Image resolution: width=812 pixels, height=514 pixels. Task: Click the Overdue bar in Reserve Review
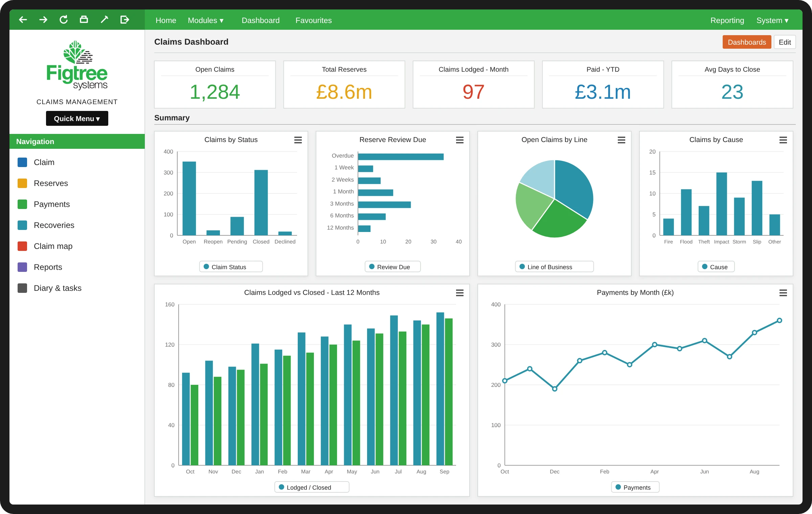[x=401, y=157]
